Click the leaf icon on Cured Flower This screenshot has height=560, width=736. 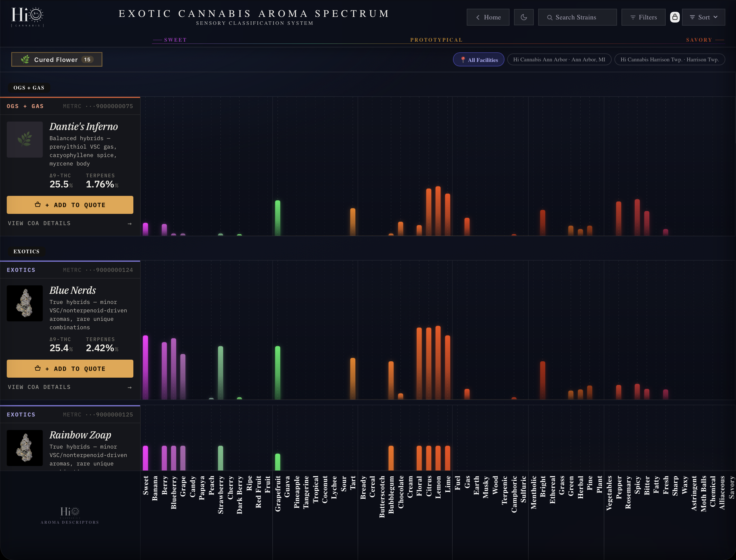click(x=25, y=59)
